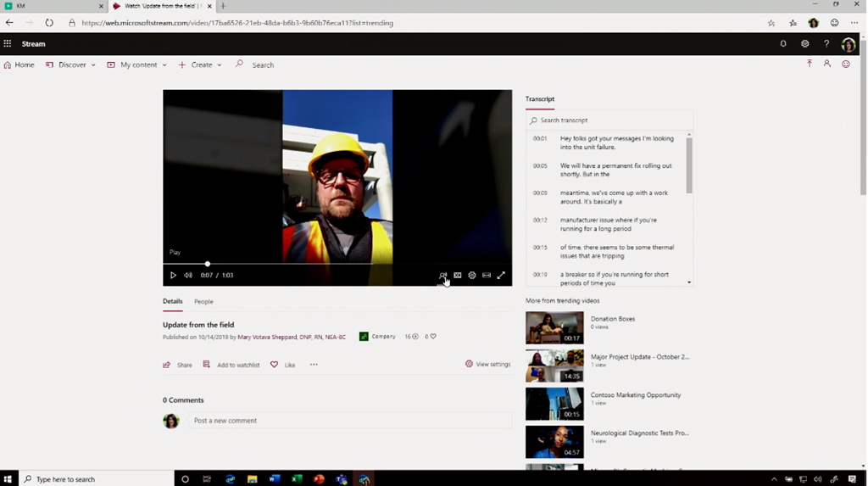The width and height of the screenshot is (868, 486).
Task: Go to Home in navigation bar
Action: [x=19, y=64]
